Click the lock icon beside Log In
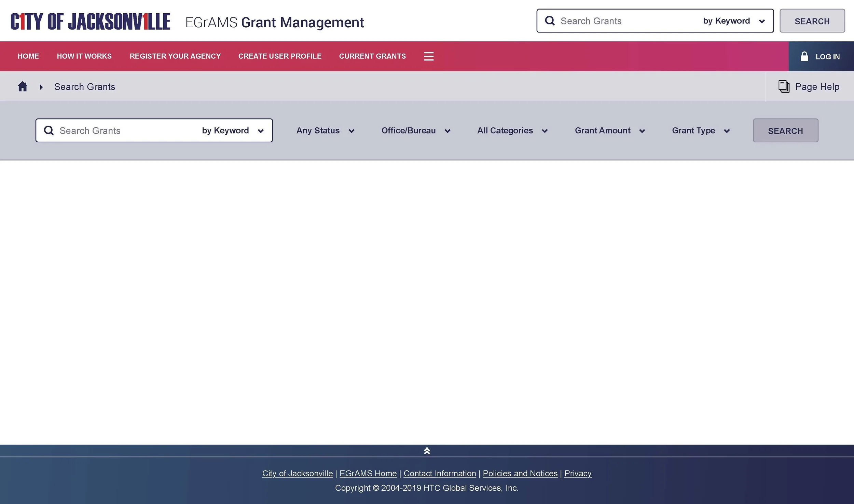Screen dimensions: 854x504 point(804,56)
